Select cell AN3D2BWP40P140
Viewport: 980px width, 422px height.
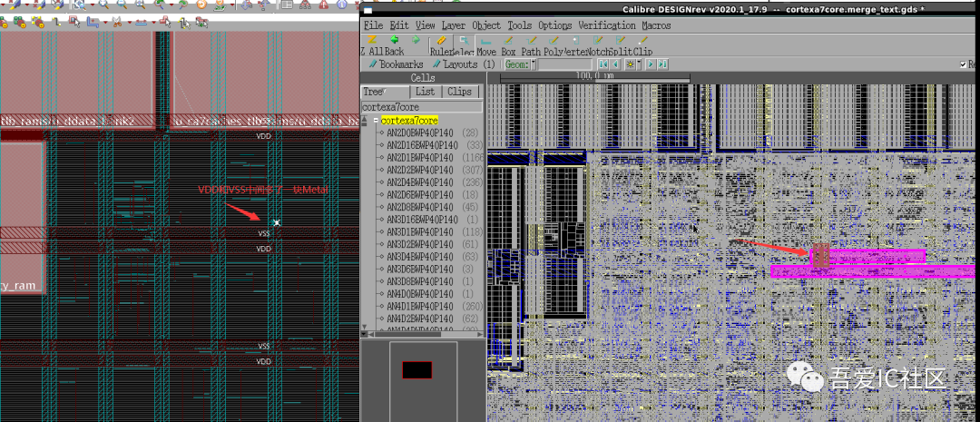tap(420, 244)
